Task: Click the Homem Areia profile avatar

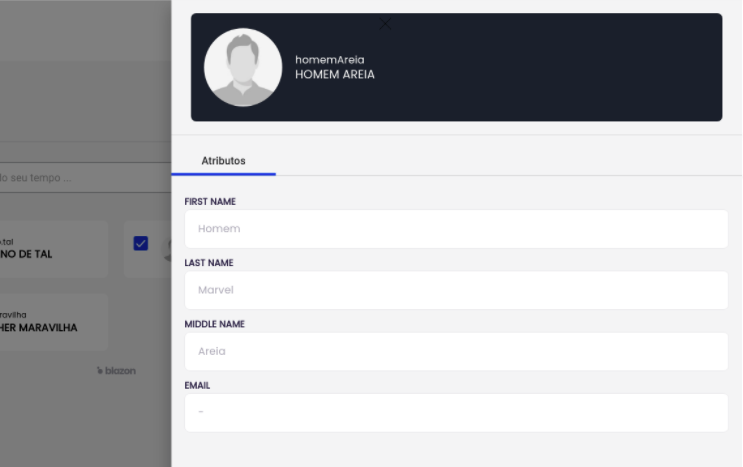Action: tap(243, 67)
